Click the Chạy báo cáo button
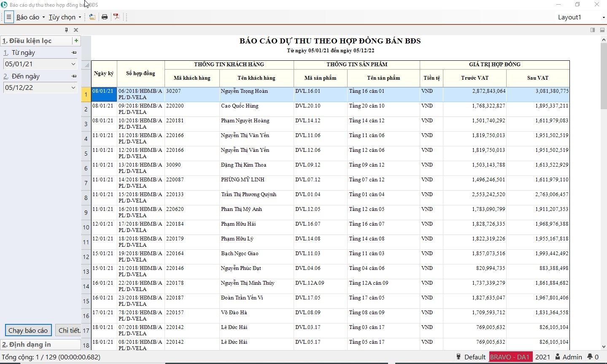Viewport: 607px width, 364px height. [28, 330]
